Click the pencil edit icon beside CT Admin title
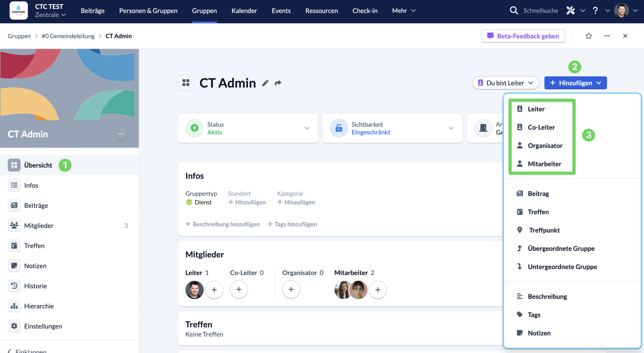644x353 pixels. (x=265, y=83)
